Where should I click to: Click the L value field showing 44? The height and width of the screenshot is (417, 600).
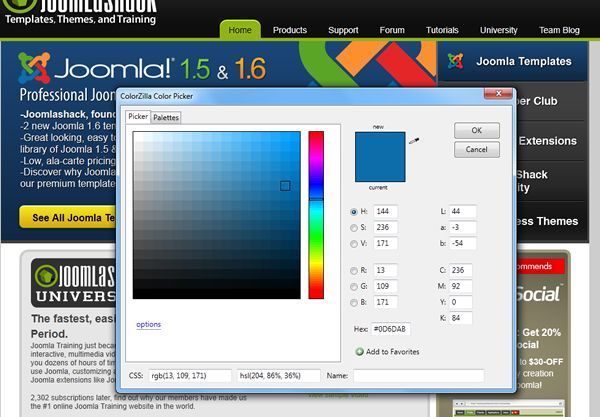(462, 212)
